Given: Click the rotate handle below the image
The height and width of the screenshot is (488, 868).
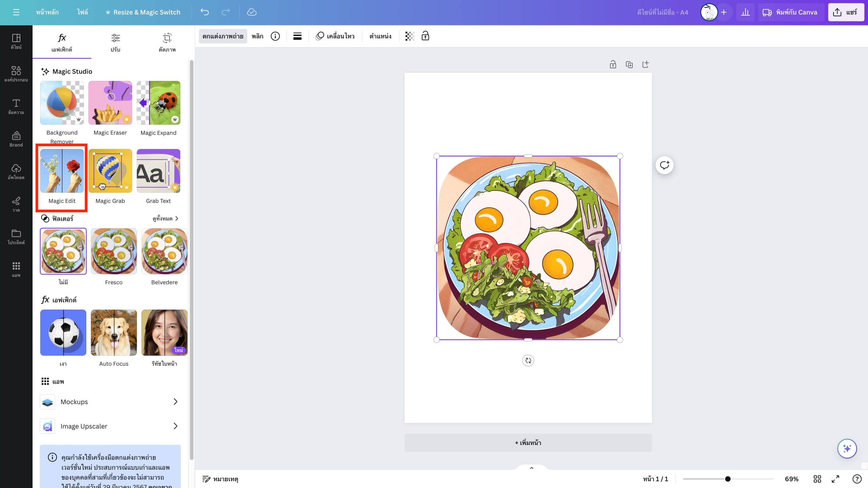Looking at the screenshot, I should coord(528,360).
